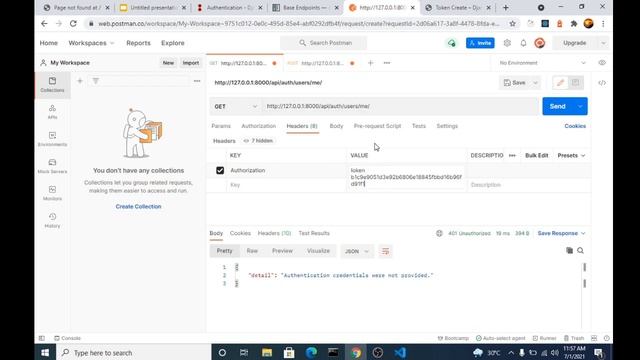Switch to the request Body tab
The image size is (640, 360).
click(336, 126)
